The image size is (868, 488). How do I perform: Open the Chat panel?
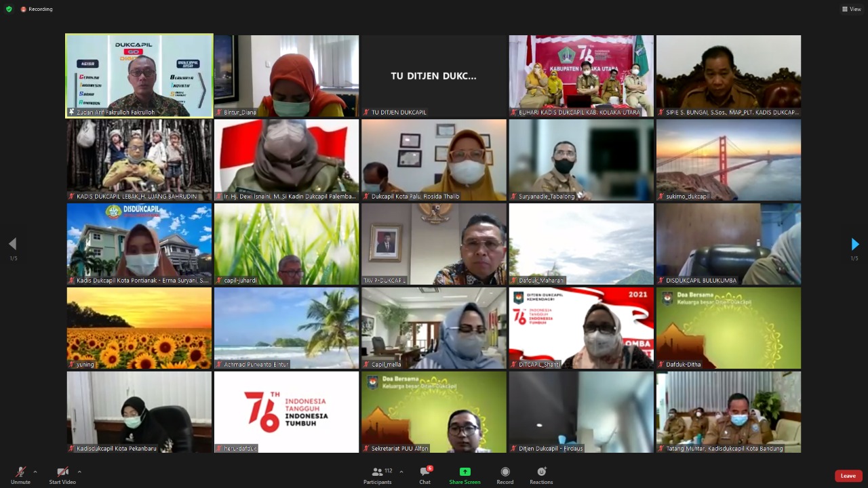coord(425,475)
